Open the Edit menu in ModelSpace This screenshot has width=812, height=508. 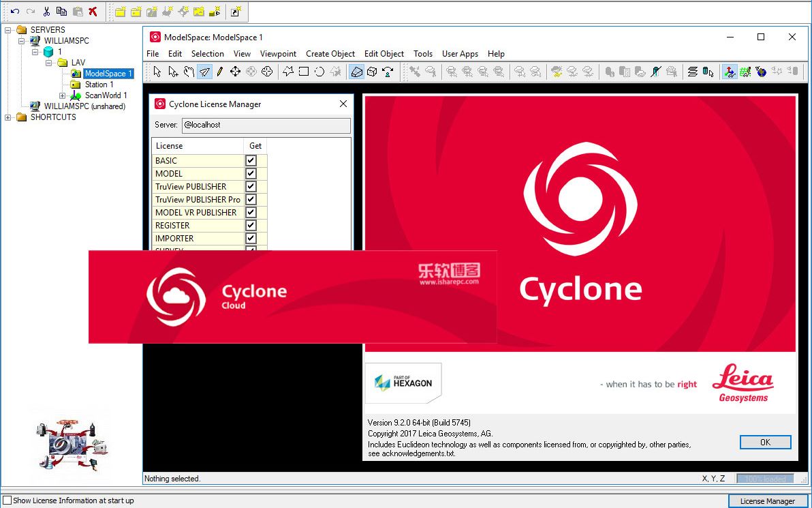(175, 54)
